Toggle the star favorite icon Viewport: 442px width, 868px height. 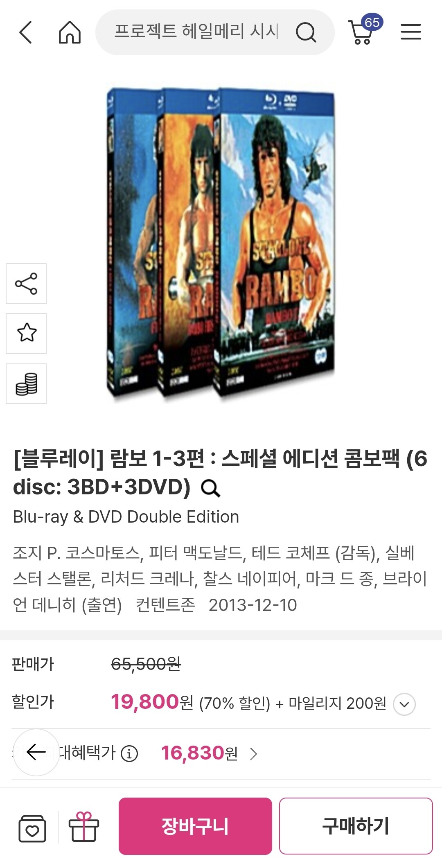26,334
